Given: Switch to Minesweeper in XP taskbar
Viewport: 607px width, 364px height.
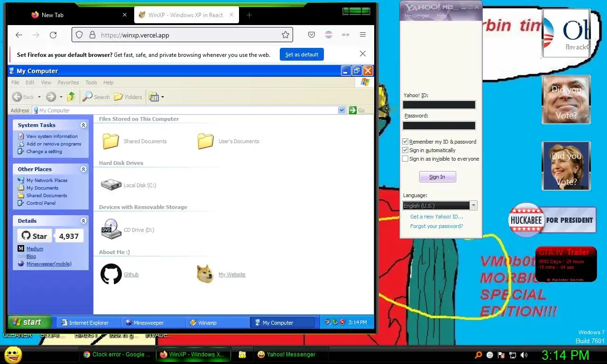Looking at the screenshot, I should click(153, 323).
